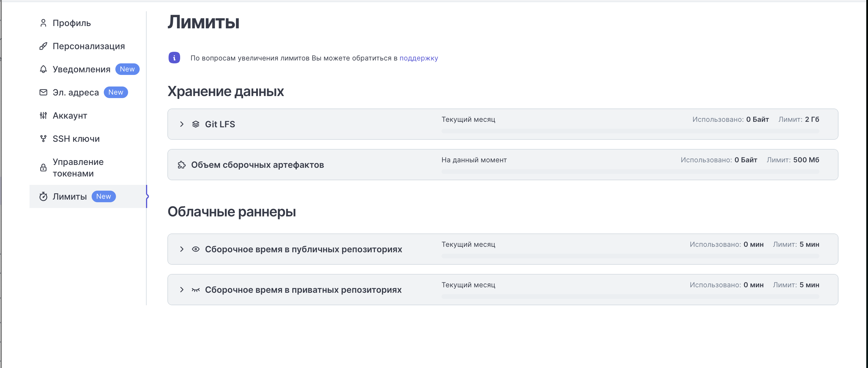Click the New badge next to Эл. адреса
This screenshot has width=868, height=368.
(116, 92)
